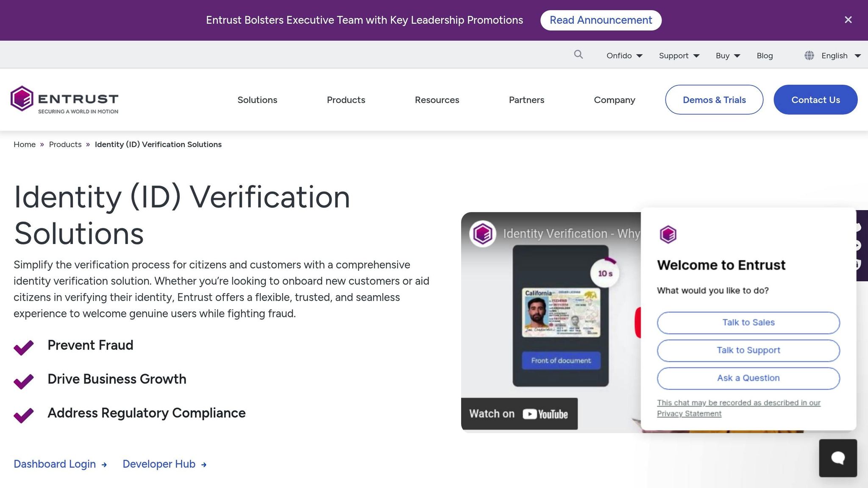The image size is (868, 488).
Task: Click the Entrust hexagon icon in chat panel
Action: (668, 234)
